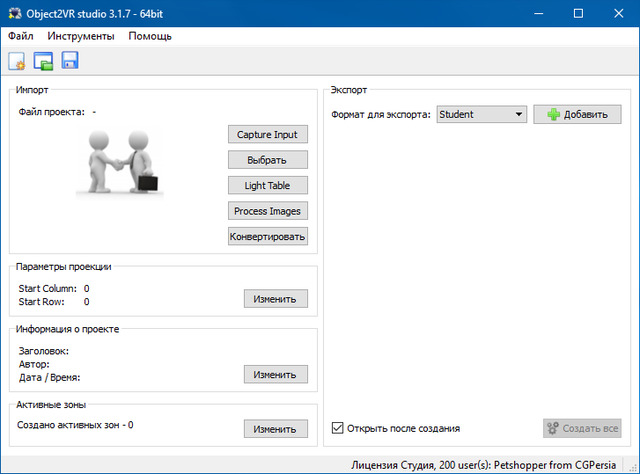This screenshot has width=640, height=474.
Task: Open the Помощь menu
Action: pos(150,36)
